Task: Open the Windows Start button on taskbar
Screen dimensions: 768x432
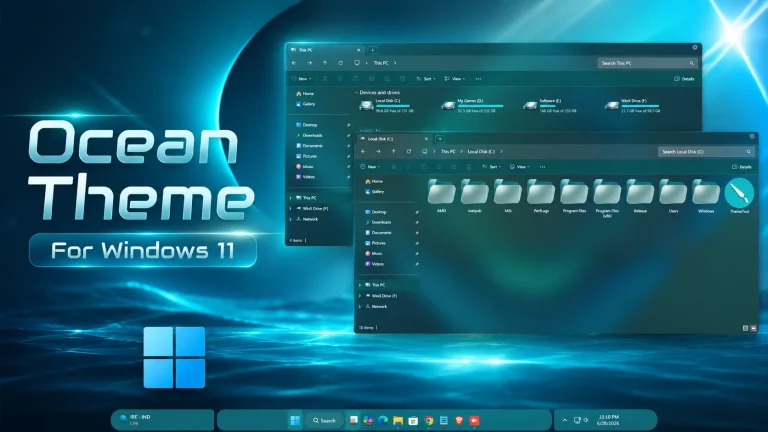Action: point(295,420)
